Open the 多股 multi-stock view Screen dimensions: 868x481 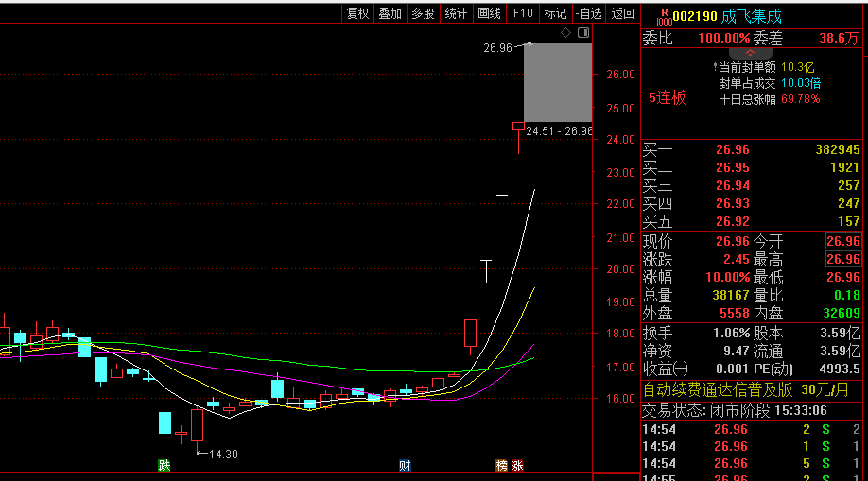(x=423, y=14)
